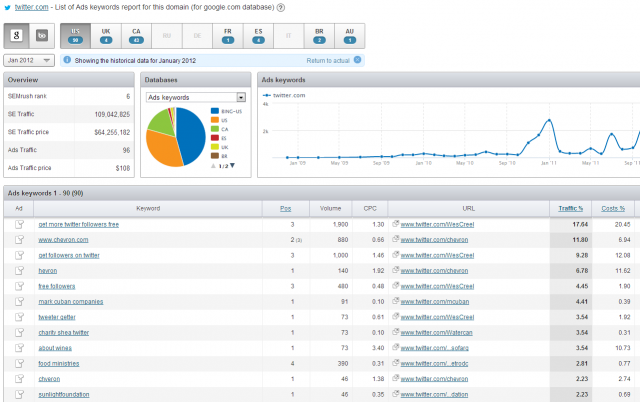
Task: Click ad icon for 'food ministries' keyword
Action: pyautogui.click(x=19, y=363)
